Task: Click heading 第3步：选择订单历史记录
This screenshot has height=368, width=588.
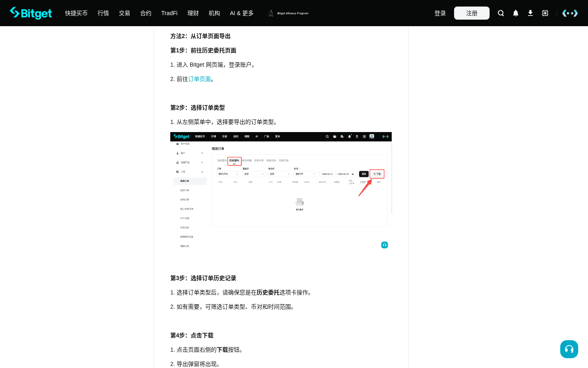Action: pyautogui.click(x=203, y=278)
